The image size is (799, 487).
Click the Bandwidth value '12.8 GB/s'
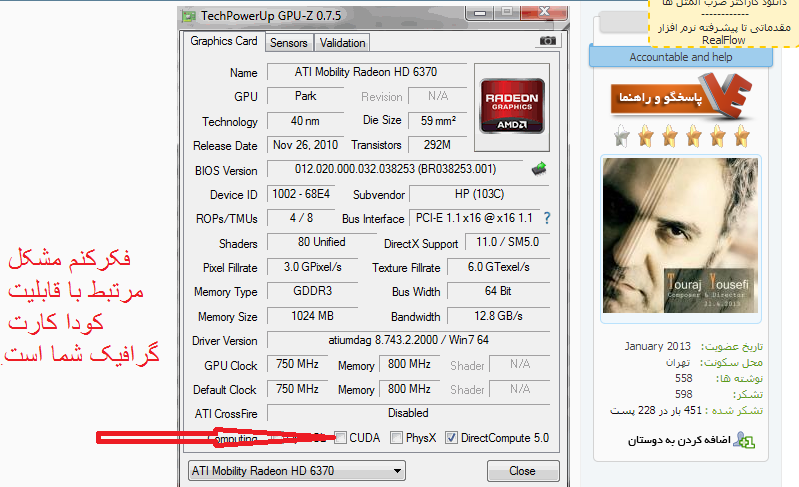coord(498,316)
